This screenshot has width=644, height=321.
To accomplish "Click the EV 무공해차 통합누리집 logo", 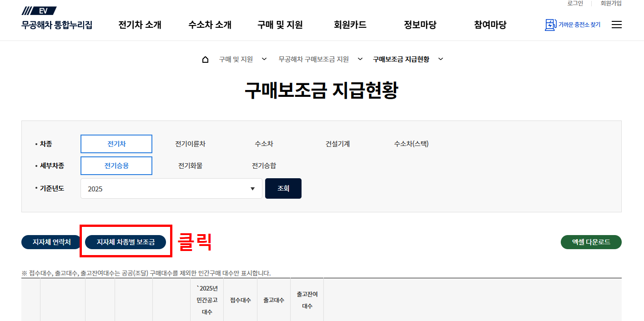I will (56, 18).
